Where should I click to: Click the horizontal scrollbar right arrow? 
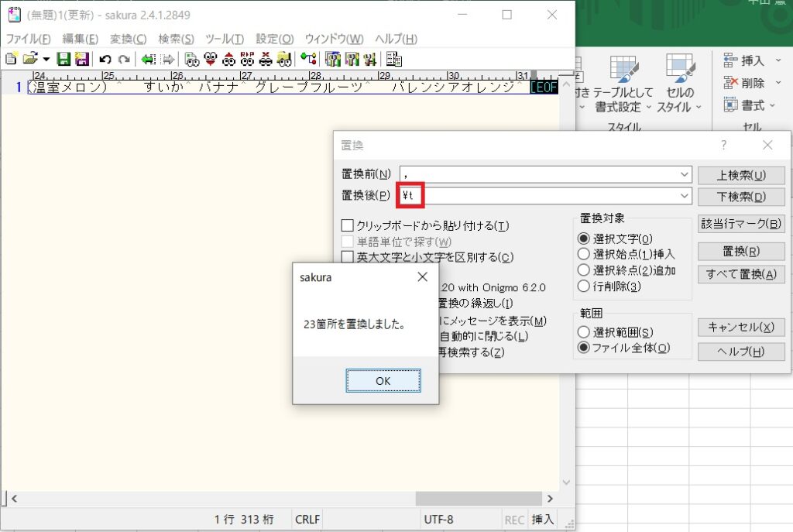551,499
